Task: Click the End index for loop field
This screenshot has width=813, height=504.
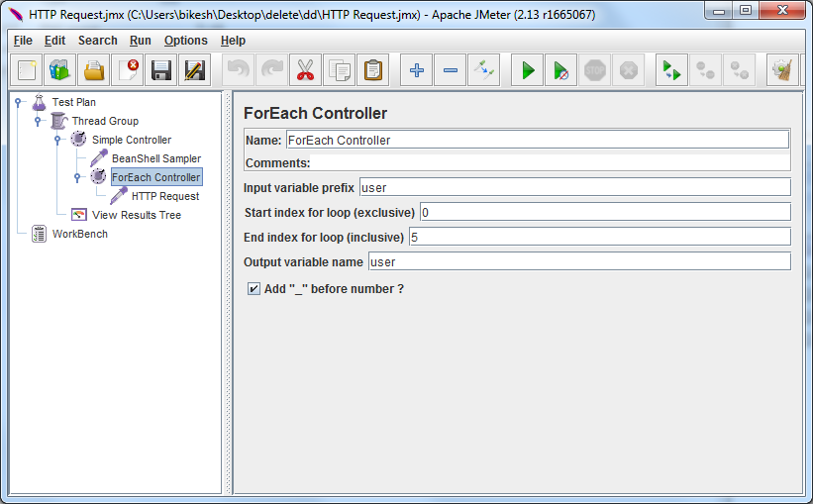Action: 600,237
